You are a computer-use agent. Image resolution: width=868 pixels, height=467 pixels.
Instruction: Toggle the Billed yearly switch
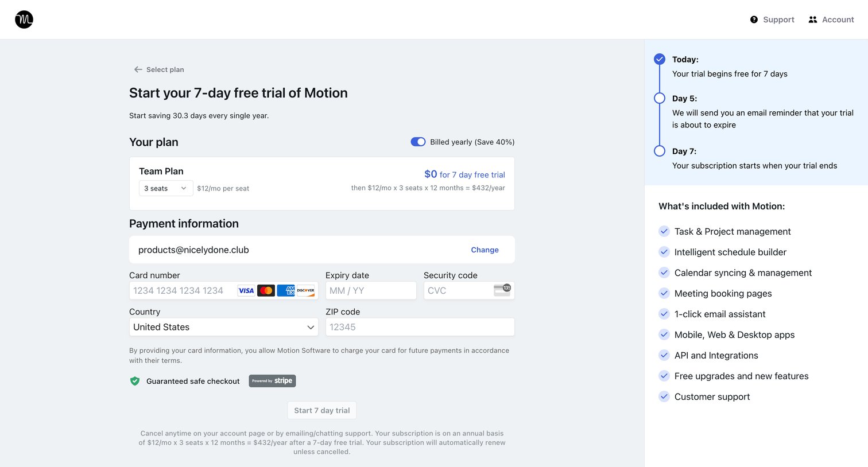418,142
